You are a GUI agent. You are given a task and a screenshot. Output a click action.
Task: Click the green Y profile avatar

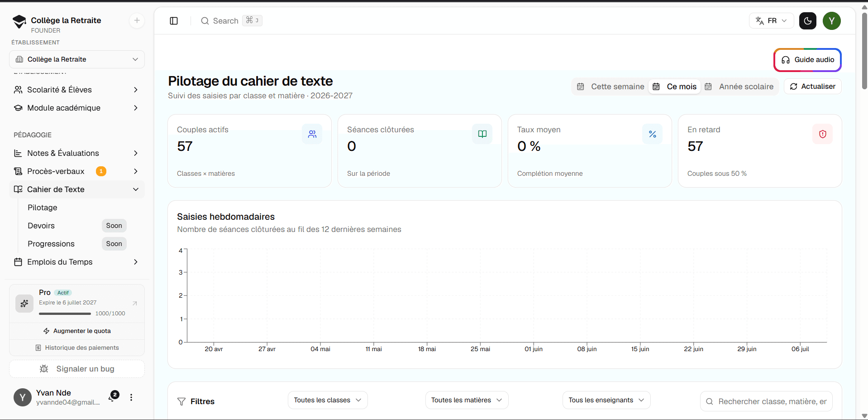[832, 21]
